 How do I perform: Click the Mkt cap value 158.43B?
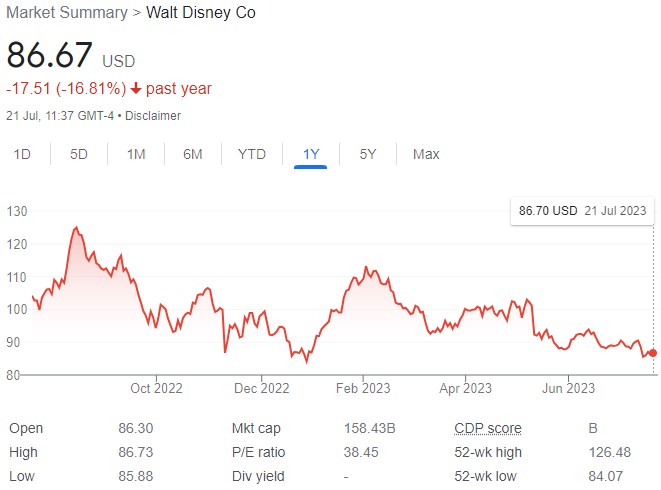(x=369, y=428)
